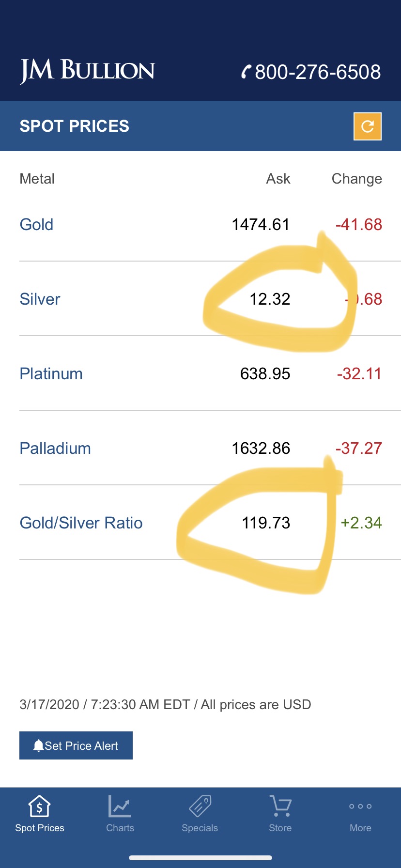Click the Set Price Alert button
401x868 pixels.
76,745
